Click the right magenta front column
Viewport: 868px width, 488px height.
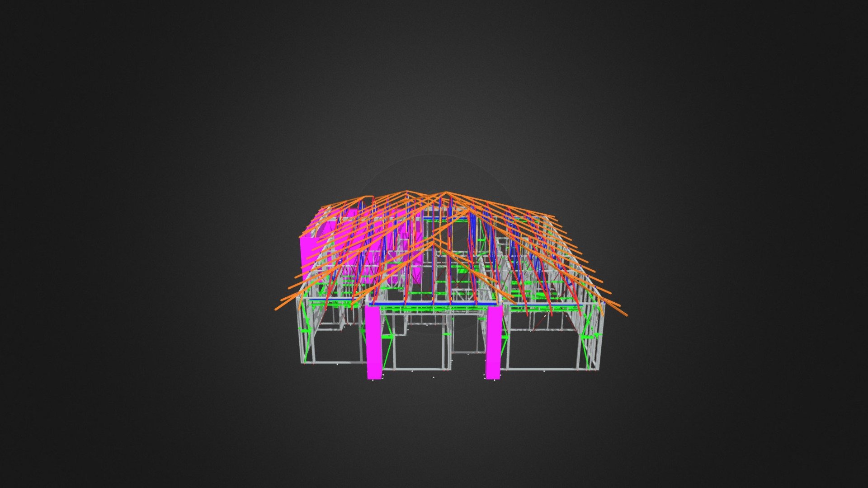click(x=493, y=342)
